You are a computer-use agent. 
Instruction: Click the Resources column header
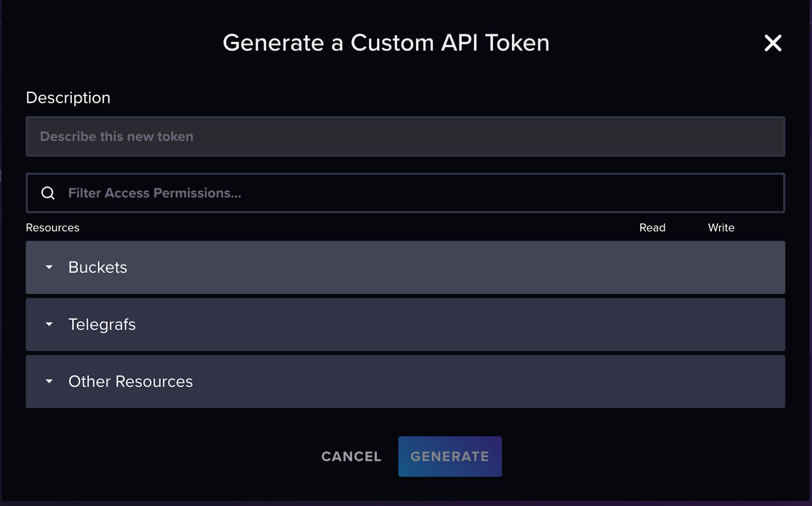point(52,228)
